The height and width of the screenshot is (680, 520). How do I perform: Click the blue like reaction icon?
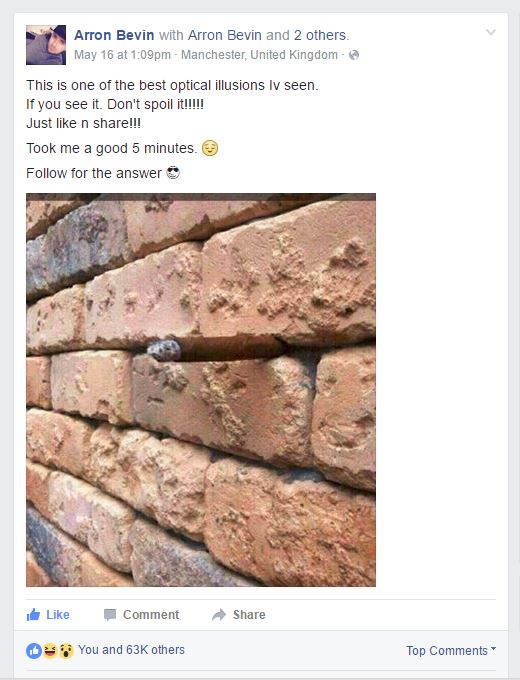click(34, 650)
